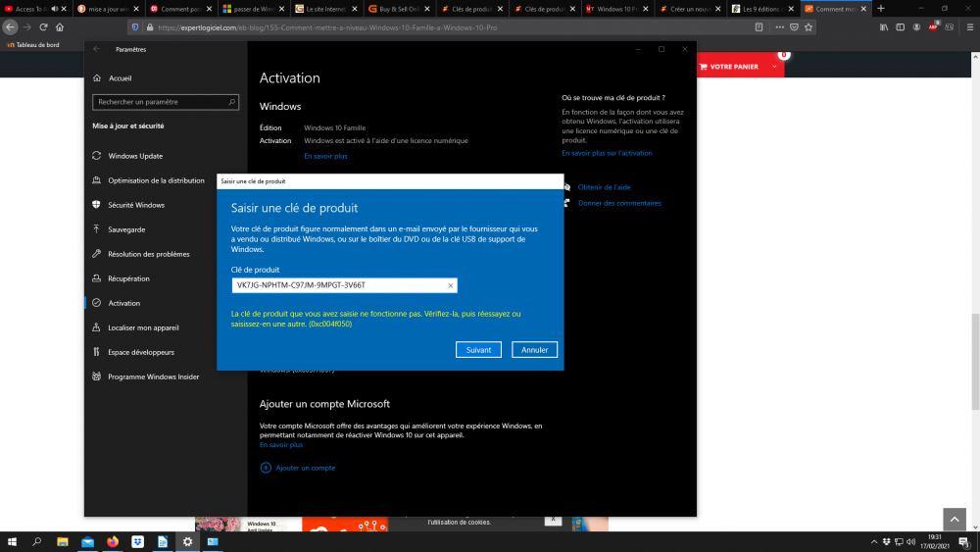Open Récupération settings page
Viewport: 980px width, 552px height.
point(128,278)
